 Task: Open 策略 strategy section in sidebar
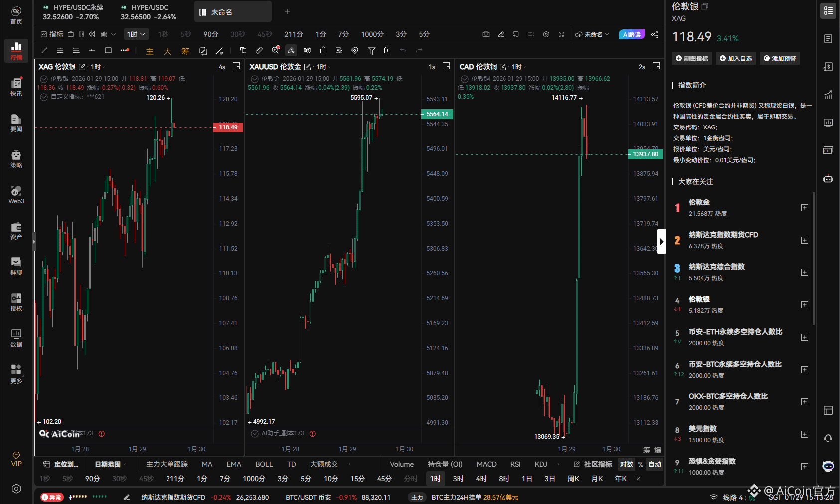point(16,158)
